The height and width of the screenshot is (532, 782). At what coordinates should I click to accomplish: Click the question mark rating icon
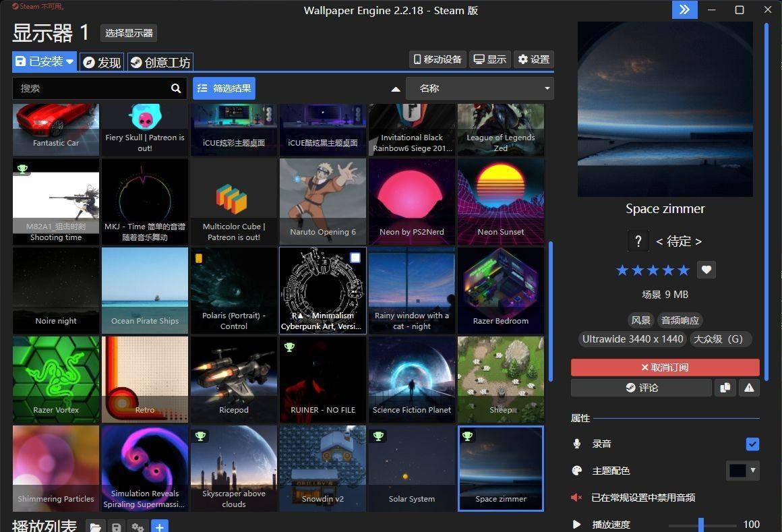(x=638, y=241)
